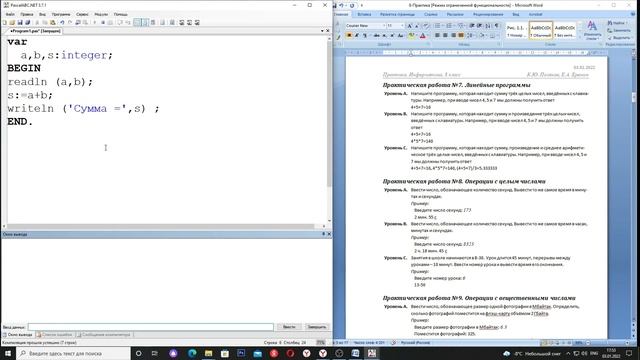
Task: Click the Undo arrow in PascalABC toolbar
Action: [x=62, y=22]
